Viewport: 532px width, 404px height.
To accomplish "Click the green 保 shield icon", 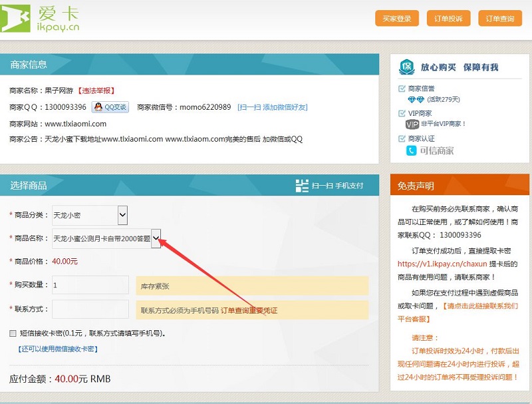I will point(406,67).
